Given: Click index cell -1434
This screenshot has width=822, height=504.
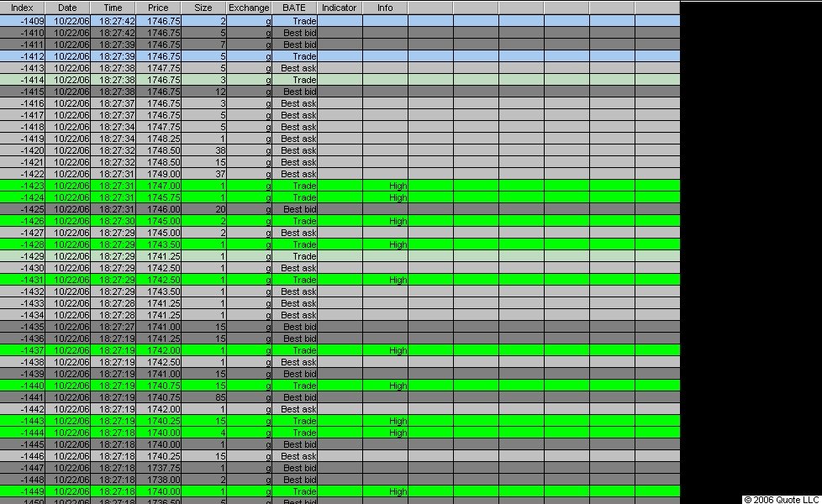Looking at the screenshot, I should click(23, 315).
